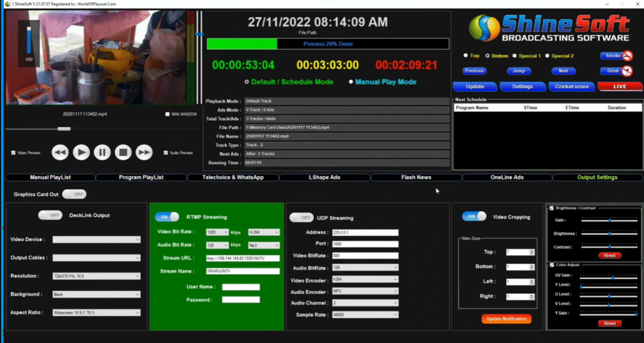This screenshot has width=644, height=343.
Task: Click the Drink warning icon button
Action: 616,71
